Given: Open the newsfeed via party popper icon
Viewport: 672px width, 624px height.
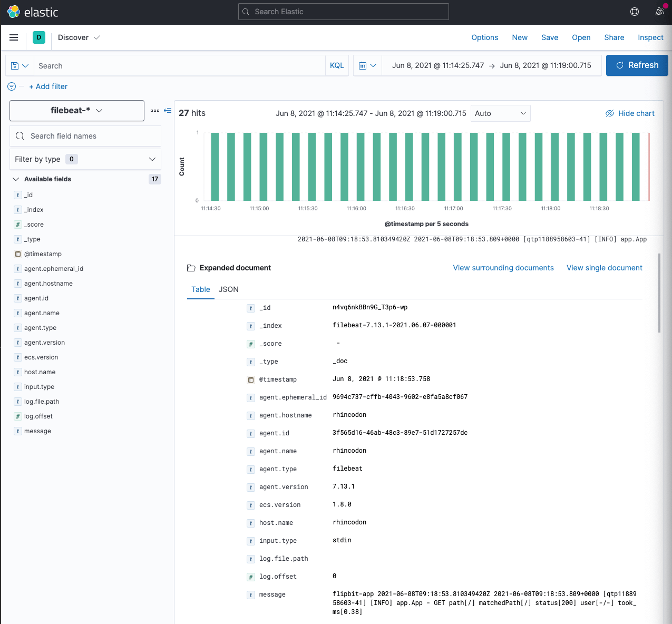Looking at the screenshot, I should coord(660,11).
